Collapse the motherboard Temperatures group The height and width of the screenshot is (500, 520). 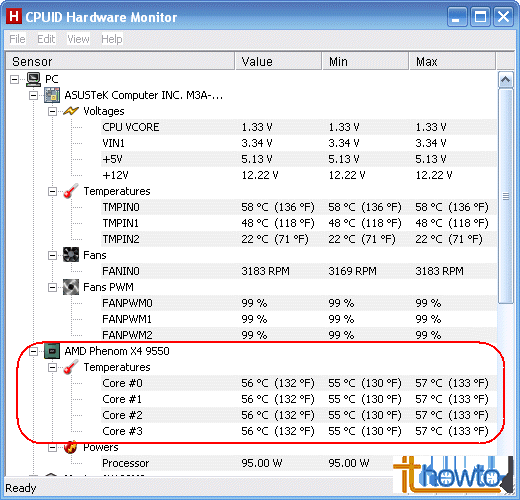point(52,191)
